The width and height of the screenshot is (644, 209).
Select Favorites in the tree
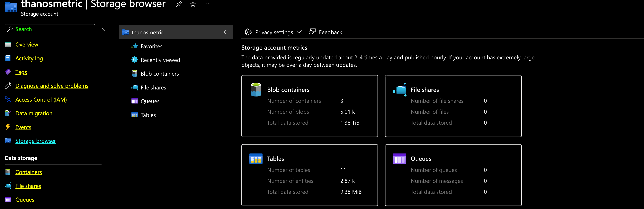pyautogui.click(x=151, y=46)
